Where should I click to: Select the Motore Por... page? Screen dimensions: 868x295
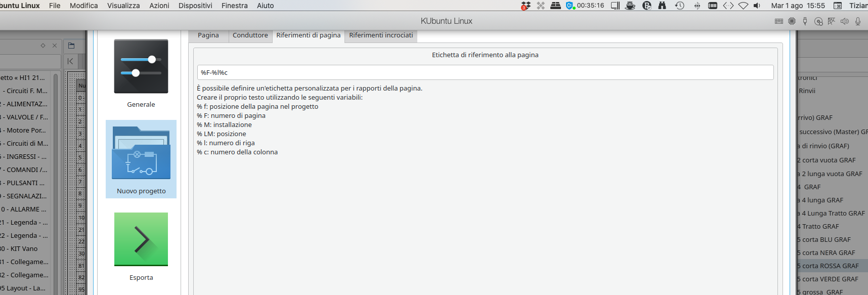tap(24, 130)
